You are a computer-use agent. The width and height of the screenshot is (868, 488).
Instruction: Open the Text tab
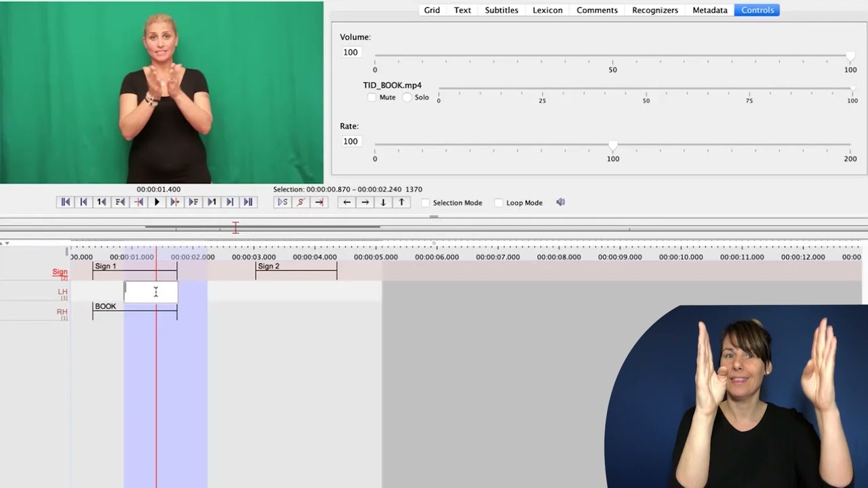tap(462, 10)
